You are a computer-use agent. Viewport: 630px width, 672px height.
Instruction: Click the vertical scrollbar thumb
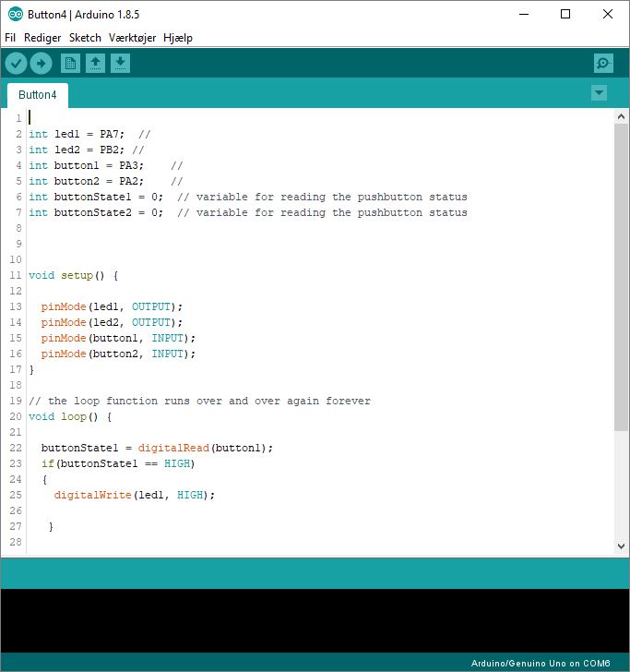(621, 277)
